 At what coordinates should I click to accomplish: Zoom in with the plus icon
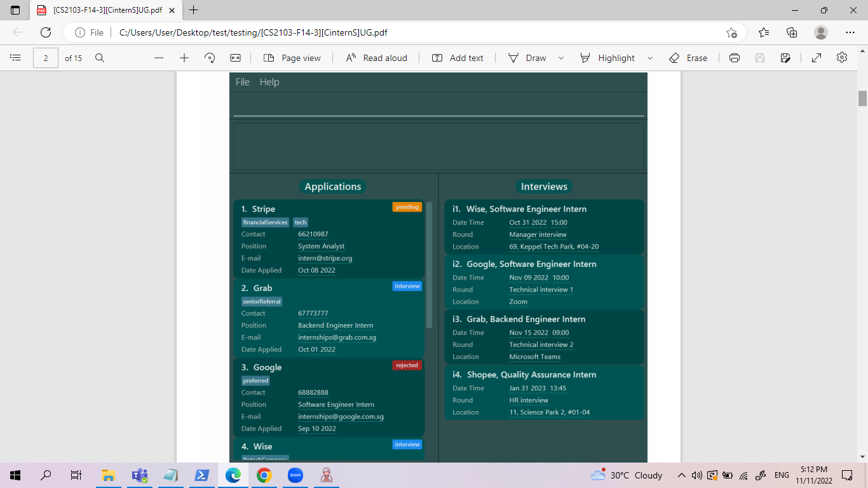coord(184,58)
